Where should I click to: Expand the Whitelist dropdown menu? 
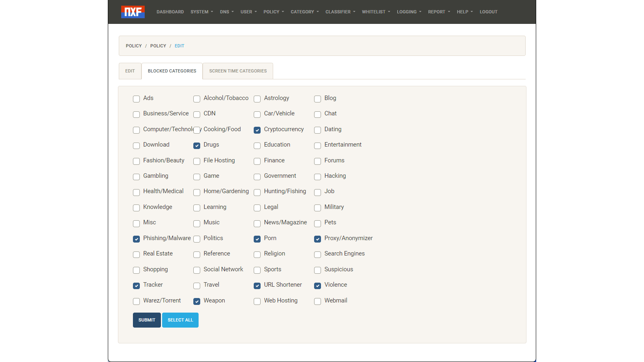click(x=376, y=12)
